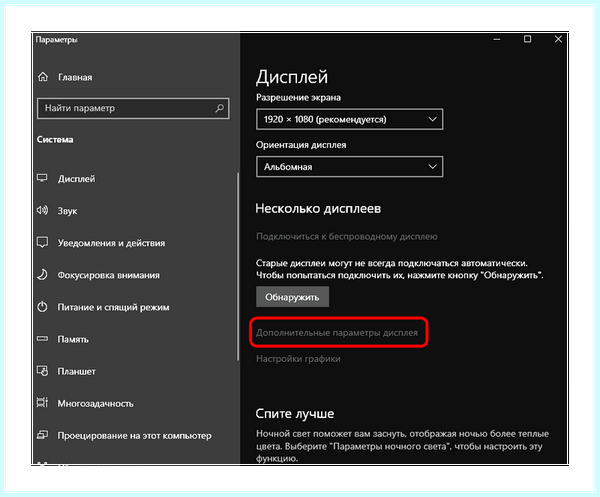600x497 pixels.
Task: Click the Найти параметр search field
Action: point(133,108)
